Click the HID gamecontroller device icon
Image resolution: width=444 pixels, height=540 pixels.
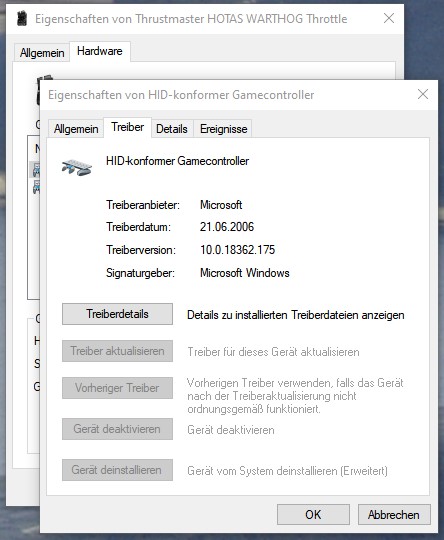tap(77, 167)
